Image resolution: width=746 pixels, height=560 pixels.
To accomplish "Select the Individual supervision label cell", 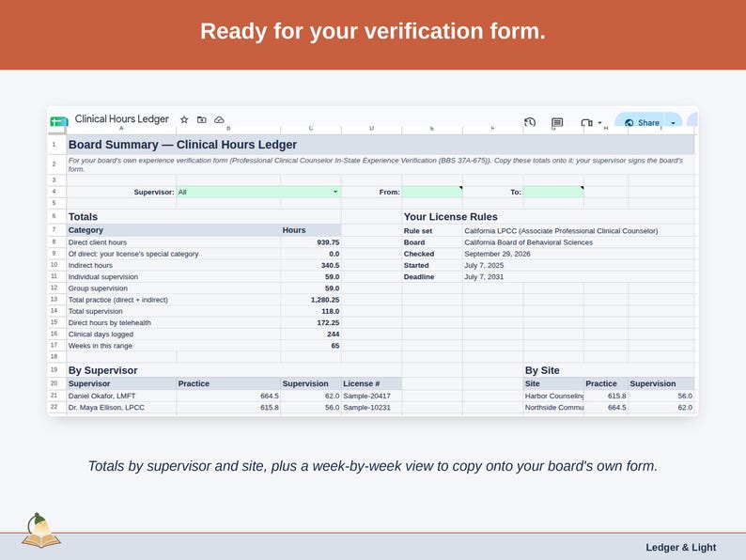I will (174, 276).
